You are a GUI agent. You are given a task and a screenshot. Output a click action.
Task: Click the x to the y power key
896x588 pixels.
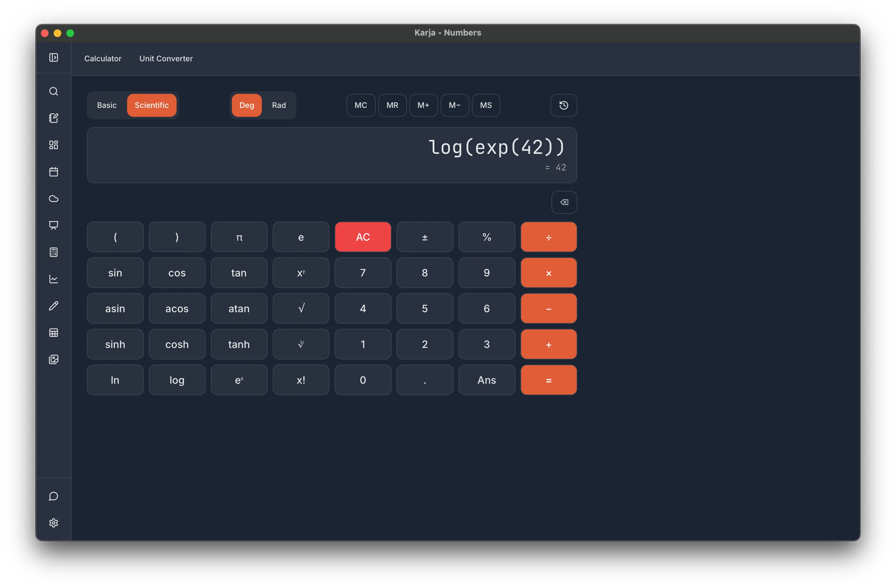click(301, 273)
